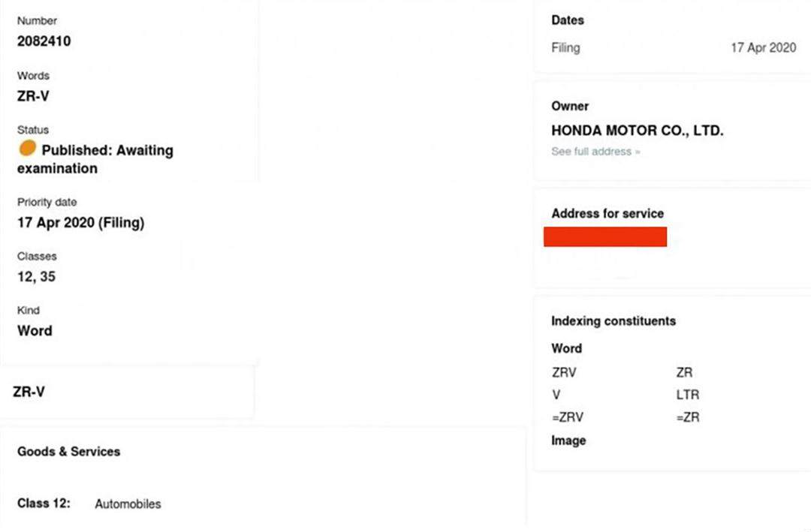Click the Goods & Services heading
The width and height of the screenshot is (811, 532).
pyautogui.click(x=69, y=452)
